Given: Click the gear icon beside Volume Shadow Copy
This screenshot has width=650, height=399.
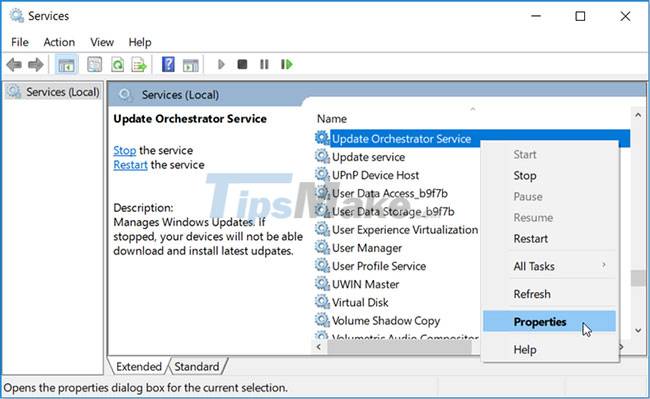Looking at the screenshot, I should tap(322, 320).
